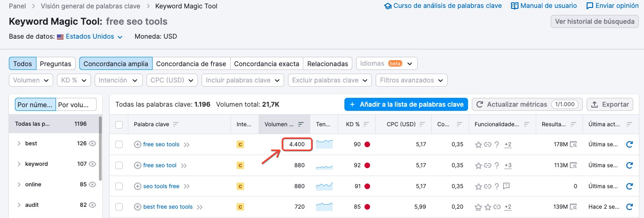Add 'seo tools free' keyword via plus icon
644x218 pixels.
coord(138,186)
